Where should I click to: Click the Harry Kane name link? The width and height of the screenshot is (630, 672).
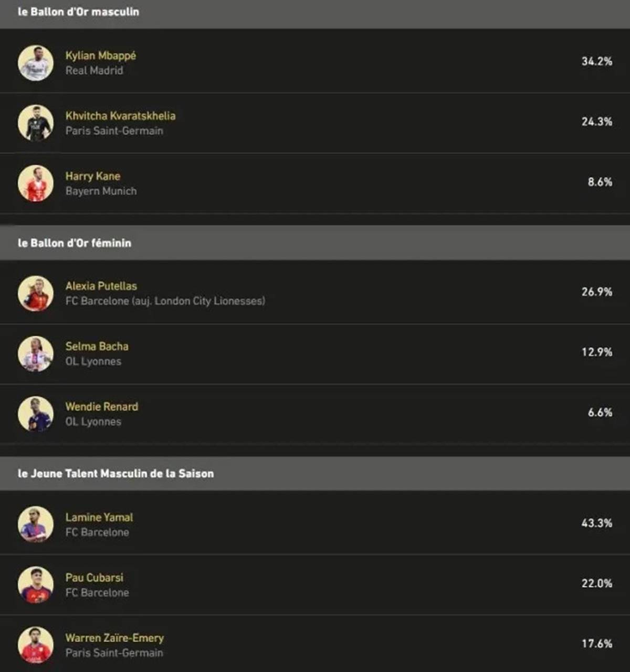(93, 176)
